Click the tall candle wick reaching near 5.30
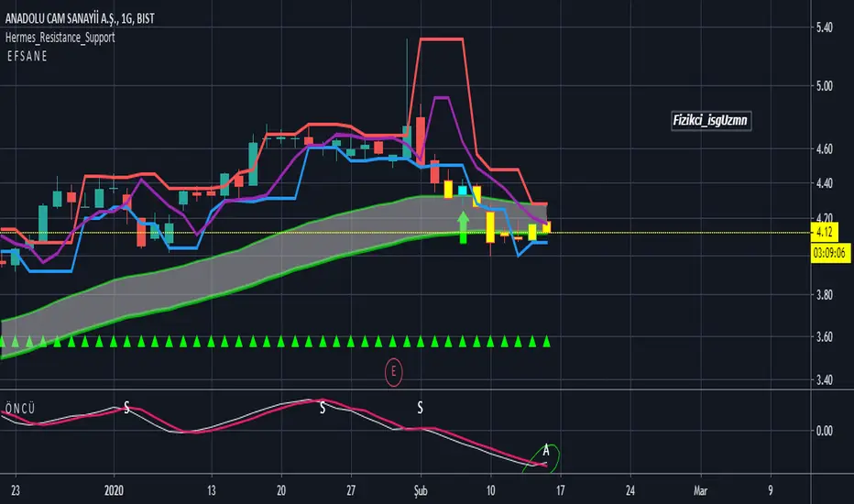 pos(407,82)
